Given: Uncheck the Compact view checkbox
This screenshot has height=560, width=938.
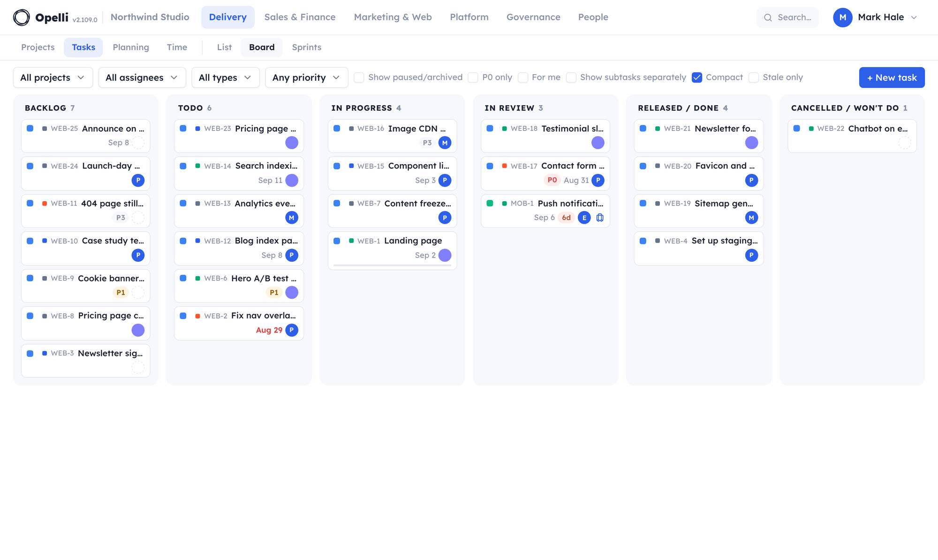Looking at the screenshot, I should [697, 77].
